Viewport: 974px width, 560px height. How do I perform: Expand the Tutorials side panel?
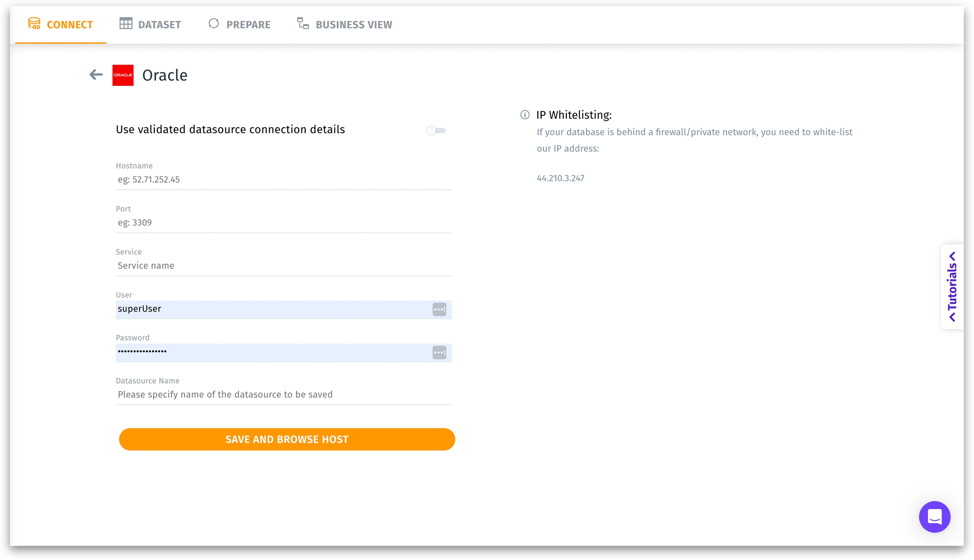click(x=952, y=287)
